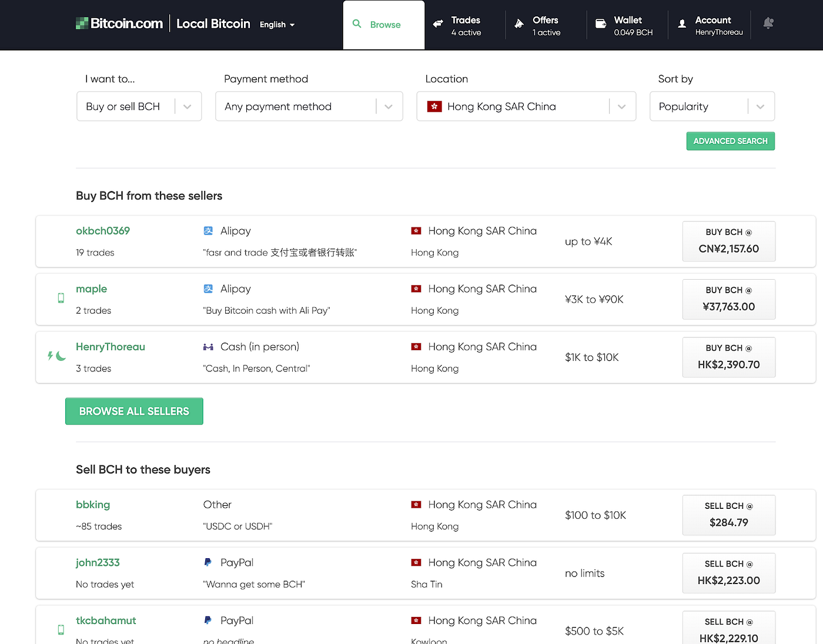Click SELL BCH @ HK$2,223.00 button
823x644 pixels.
729,573
